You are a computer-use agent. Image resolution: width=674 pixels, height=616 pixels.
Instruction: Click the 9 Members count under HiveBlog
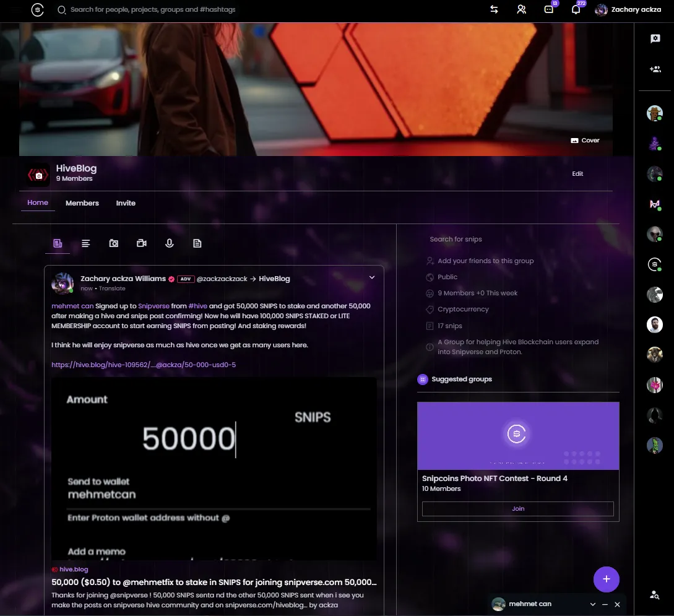pyautogui.click(x=74, y=178)
